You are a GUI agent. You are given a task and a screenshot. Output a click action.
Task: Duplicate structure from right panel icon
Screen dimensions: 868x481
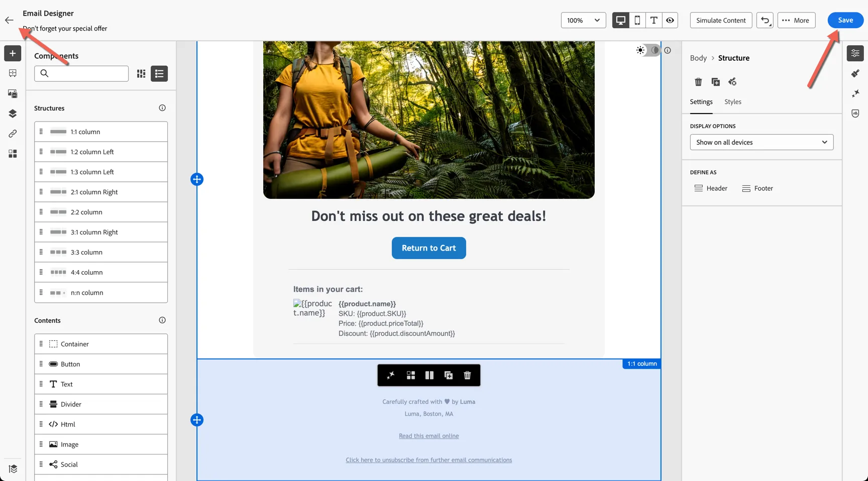[x=715, y=82]
